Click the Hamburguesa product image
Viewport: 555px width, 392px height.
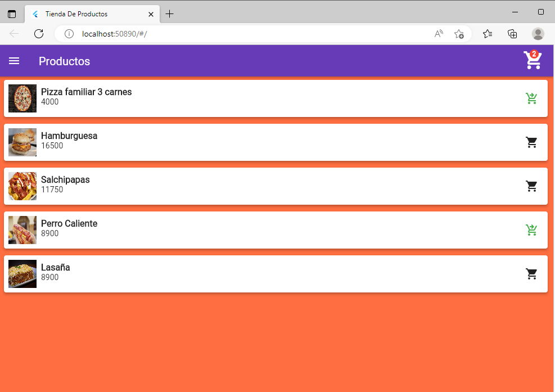click(22, 142)
